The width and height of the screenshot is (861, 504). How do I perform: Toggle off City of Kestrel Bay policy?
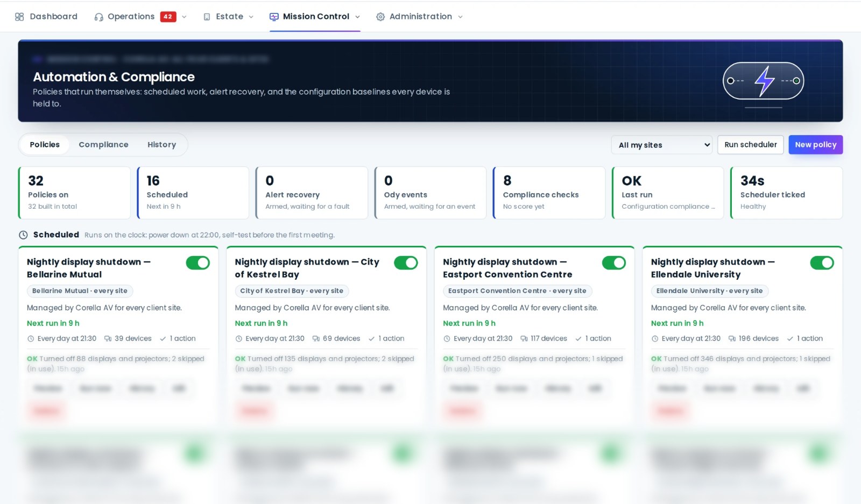click(x=406, y=262)
